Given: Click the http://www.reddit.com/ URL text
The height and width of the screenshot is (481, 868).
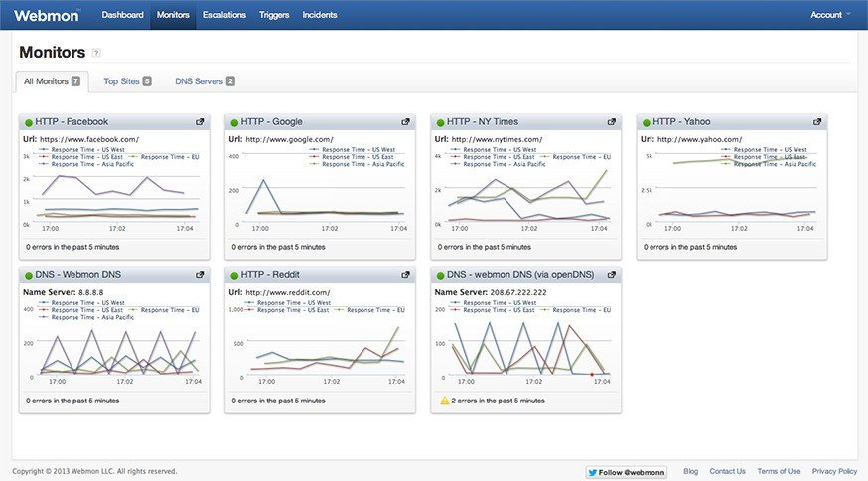Looking at the screenshot, I should click(x=288, y=292).
